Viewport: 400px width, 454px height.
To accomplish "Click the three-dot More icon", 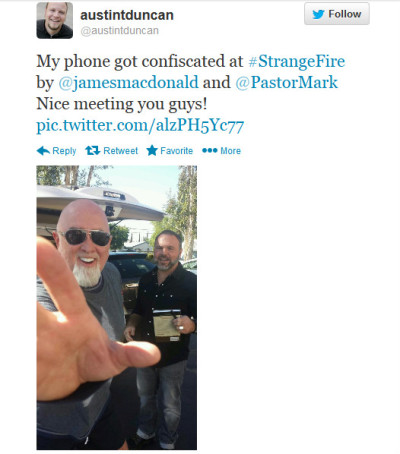I will tap(210, 151).
